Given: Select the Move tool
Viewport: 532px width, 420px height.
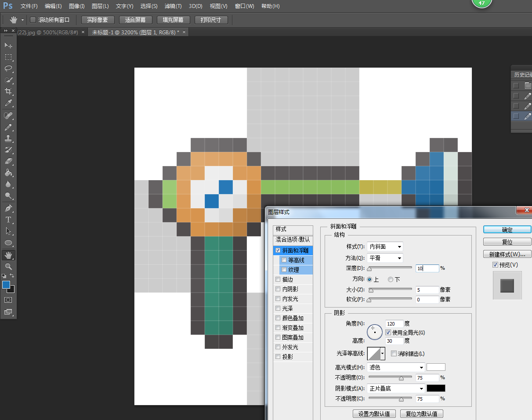Looking at the screenshot, I should point(8,45).
